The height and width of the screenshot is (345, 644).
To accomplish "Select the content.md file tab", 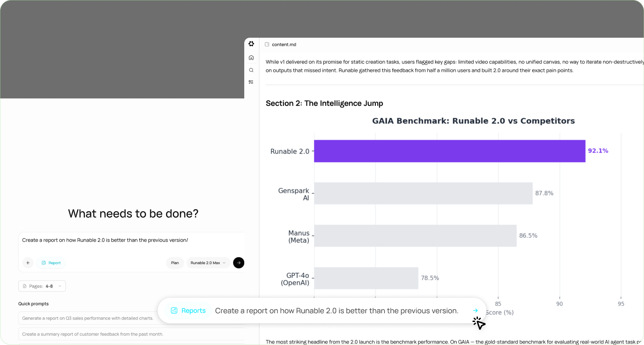I will [284, 45].
